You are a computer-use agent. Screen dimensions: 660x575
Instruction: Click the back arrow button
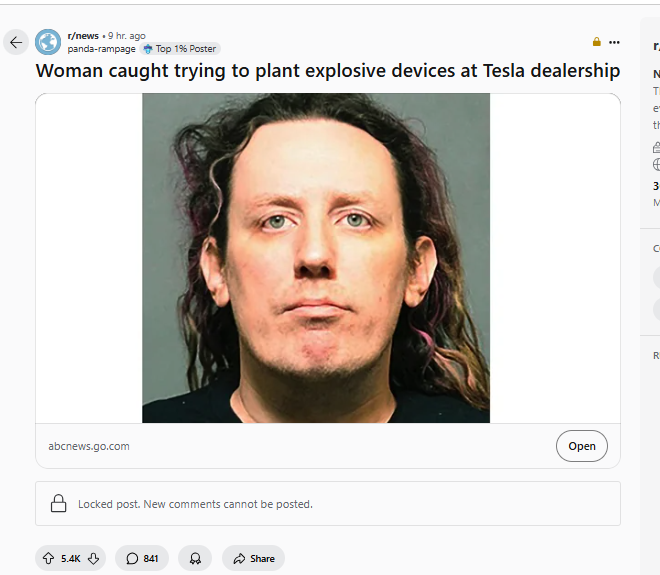click(x=16, y=42)
